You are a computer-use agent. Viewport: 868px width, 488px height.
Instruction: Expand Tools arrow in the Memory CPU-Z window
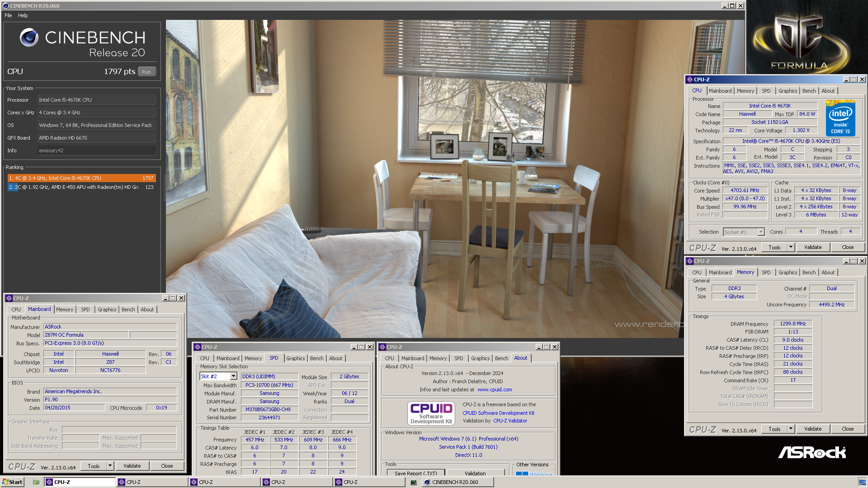point(791,429)
